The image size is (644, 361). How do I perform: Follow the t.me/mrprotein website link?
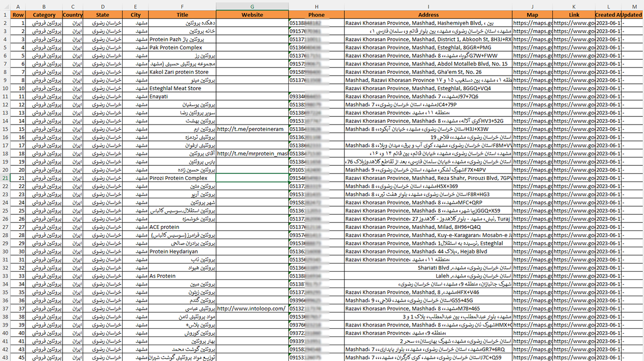(x=252, y=153)
